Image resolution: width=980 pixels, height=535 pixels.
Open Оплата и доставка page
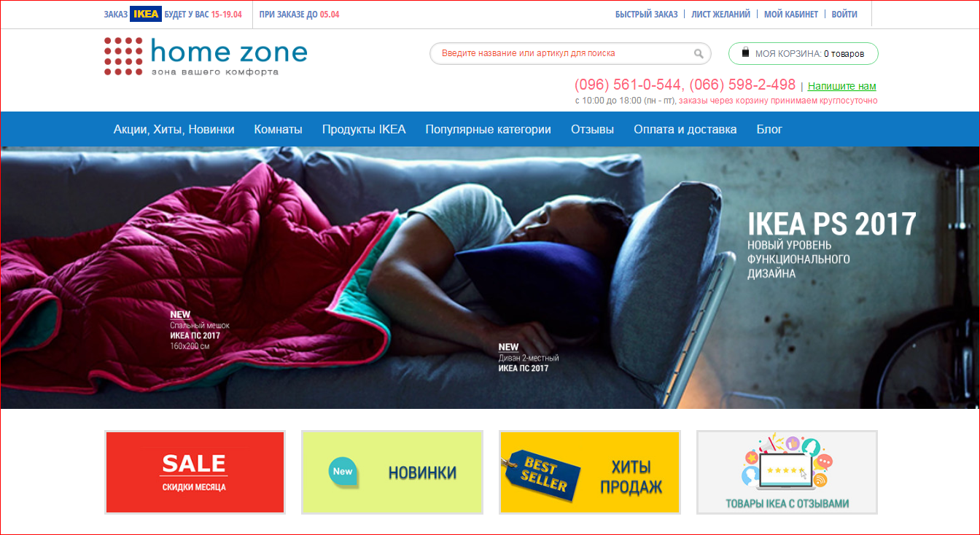[685, 129]
